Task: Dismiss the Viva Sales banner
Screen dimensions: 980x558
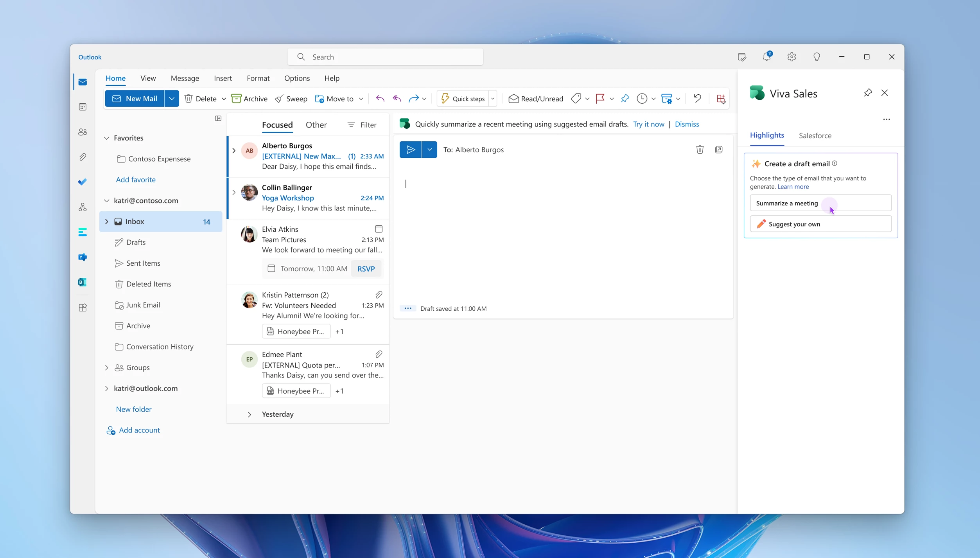Action: pyautogui.click(x=687, y=124)
